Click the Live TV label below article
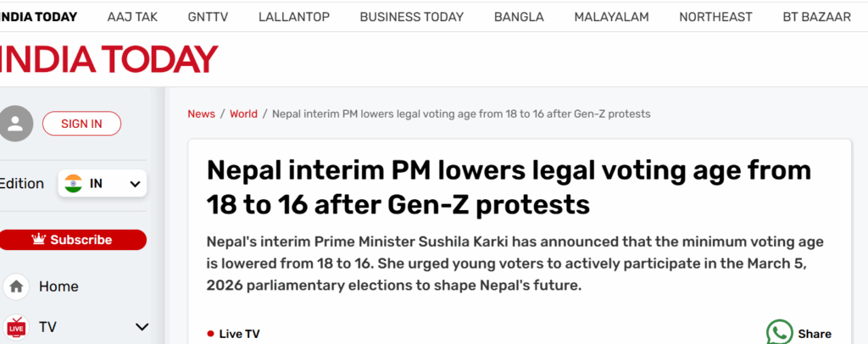The width and height of the screenshot is (868, 344). (239, 334)
